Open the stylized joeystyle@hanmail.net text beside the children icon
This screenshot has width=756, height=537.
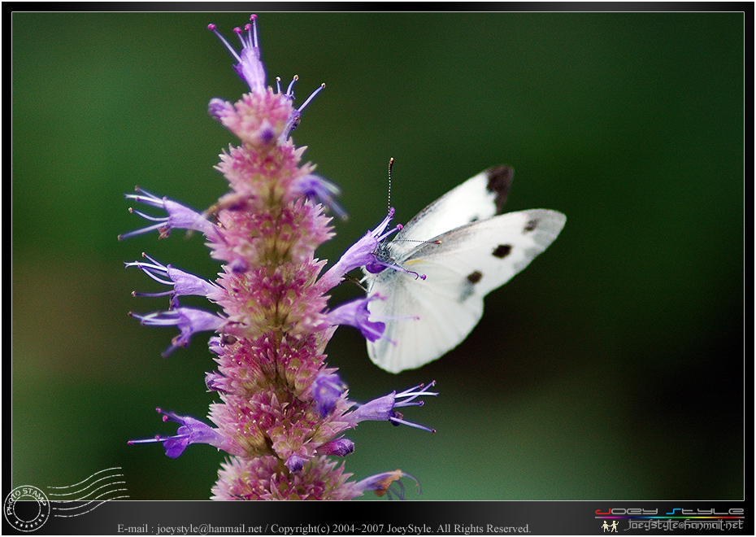tap(684, 525)
